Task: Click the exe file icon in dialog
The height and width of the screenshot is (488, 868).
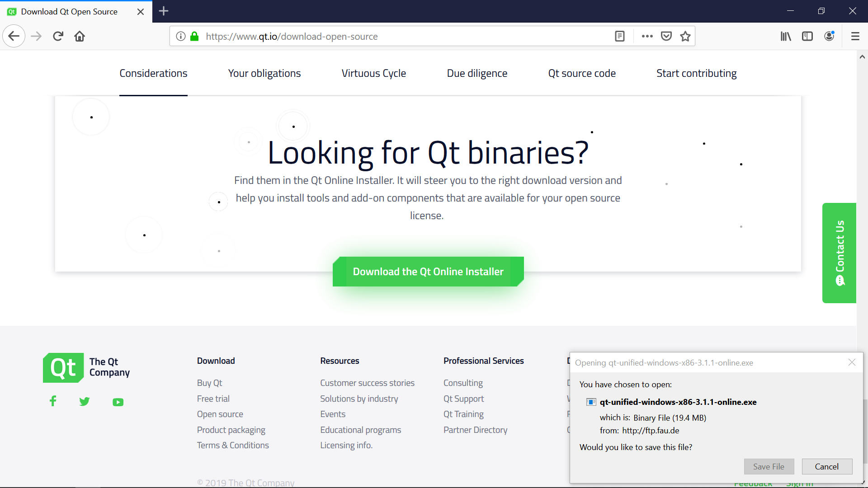Action: 591,402
